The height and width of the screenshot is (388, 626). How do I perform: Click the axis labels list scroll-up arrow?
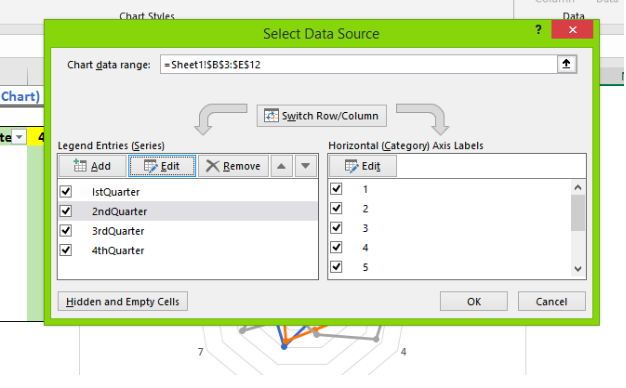(x=578, y=187)
